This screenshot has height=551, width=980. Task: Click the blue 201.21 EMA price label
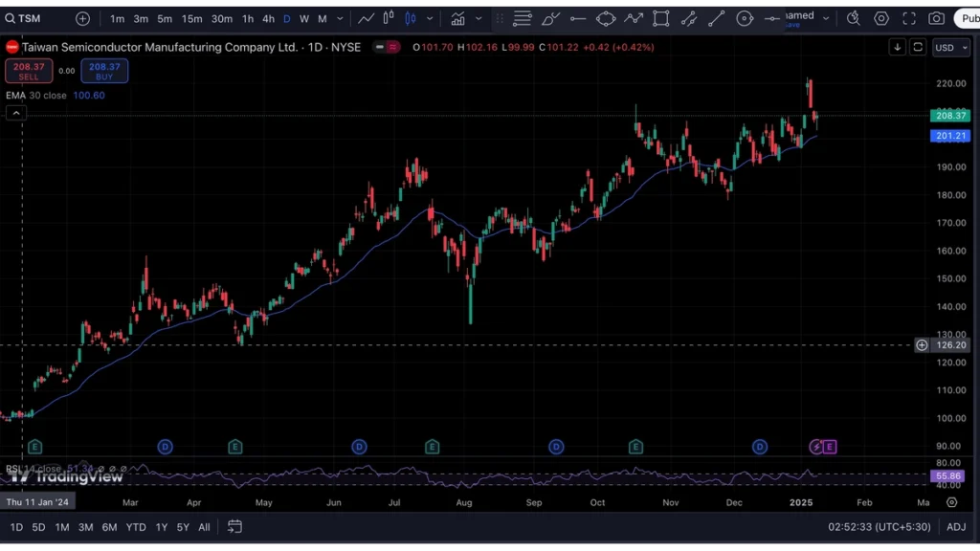coord(950,136)
